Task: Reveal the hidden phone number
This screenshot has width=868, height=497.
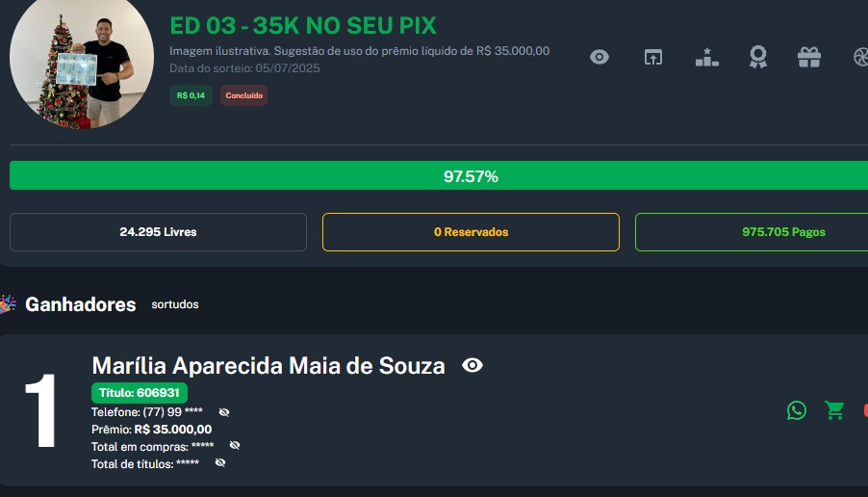Action: point(224,412)
